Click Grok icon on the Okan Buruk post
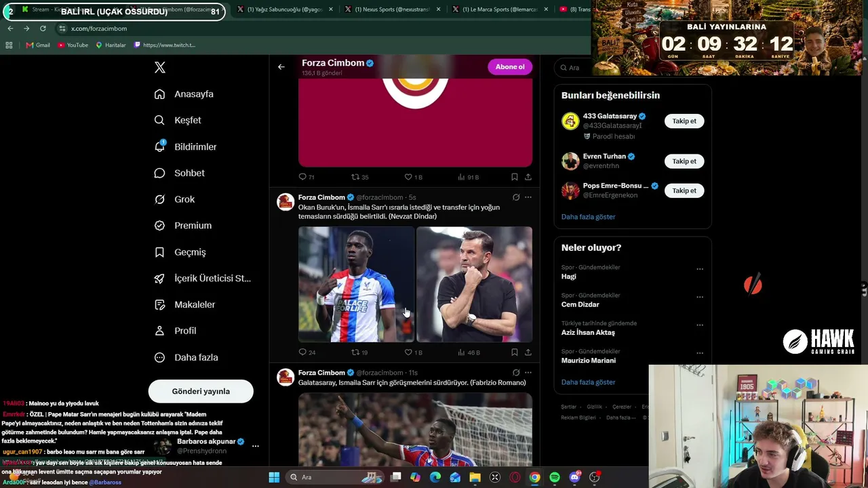Viewport: 868px width, 488px height. pos(516,197)
